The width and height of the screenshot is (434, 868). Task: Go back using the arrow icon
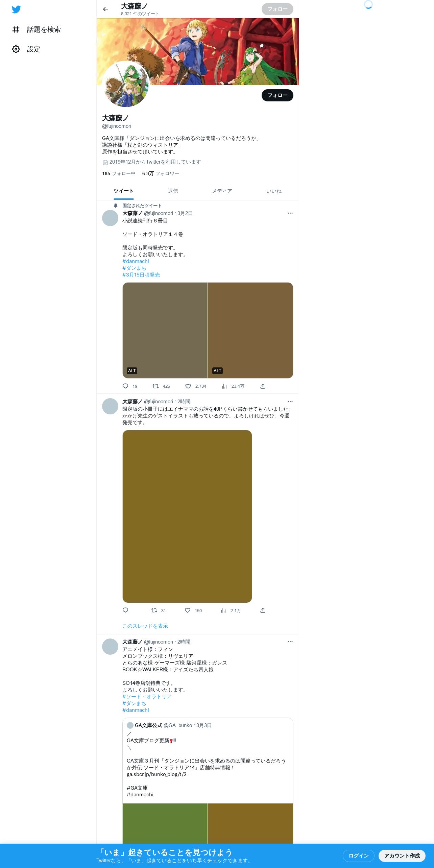105,9
